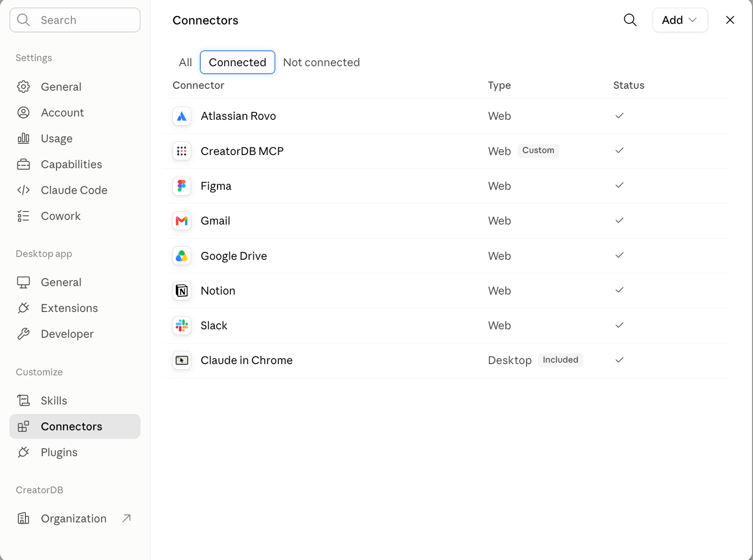753x560 pixels.
Task: Click the Figma status checkmark
Action: tap(620, 185)
